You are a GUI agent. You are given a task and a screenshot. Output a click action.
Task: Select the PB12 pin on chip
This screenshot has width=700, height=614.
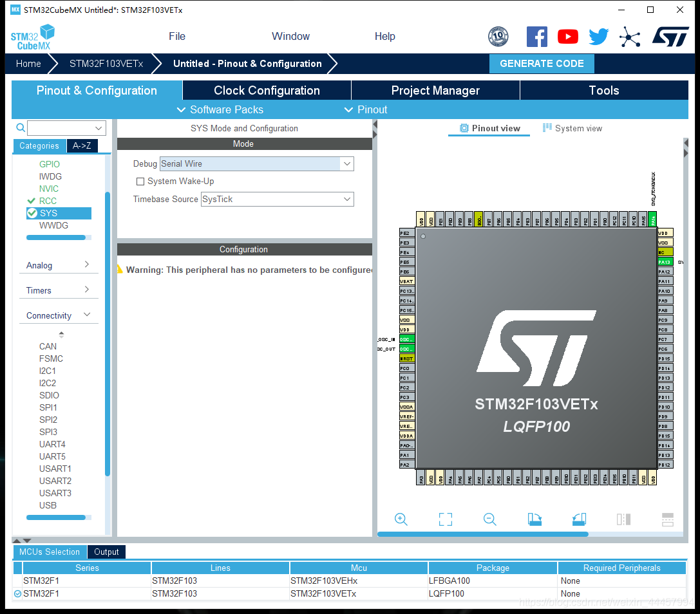coord(665,465)
